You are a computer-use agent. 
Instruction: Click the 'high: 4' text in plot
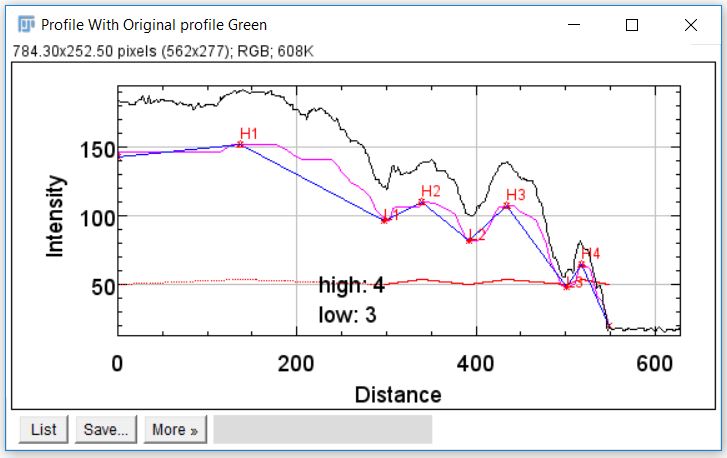pos(351,285)
